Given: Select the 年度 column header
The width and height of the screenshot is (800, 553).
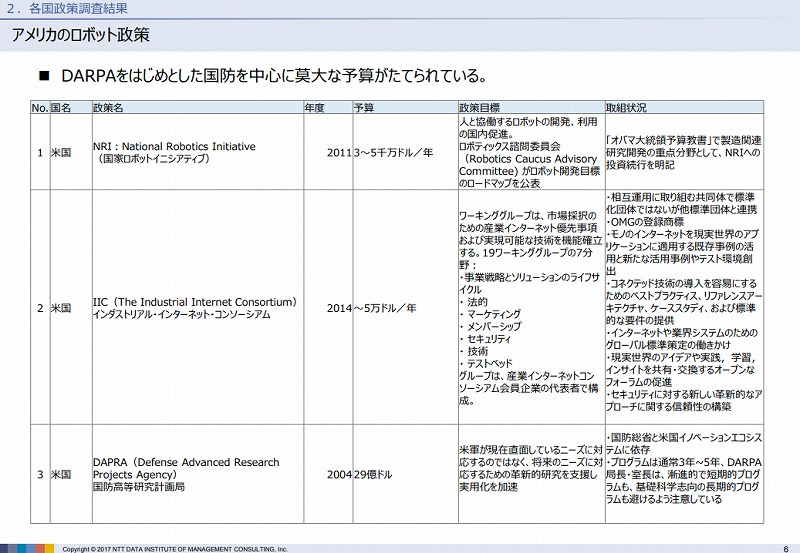Looking at the screenshot, I should point(314,106).
